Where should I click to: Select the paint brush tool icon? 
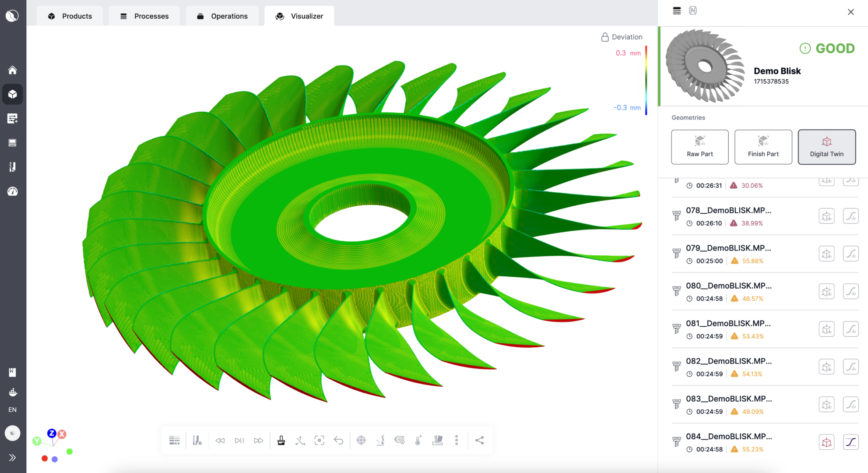coord(281,440)
